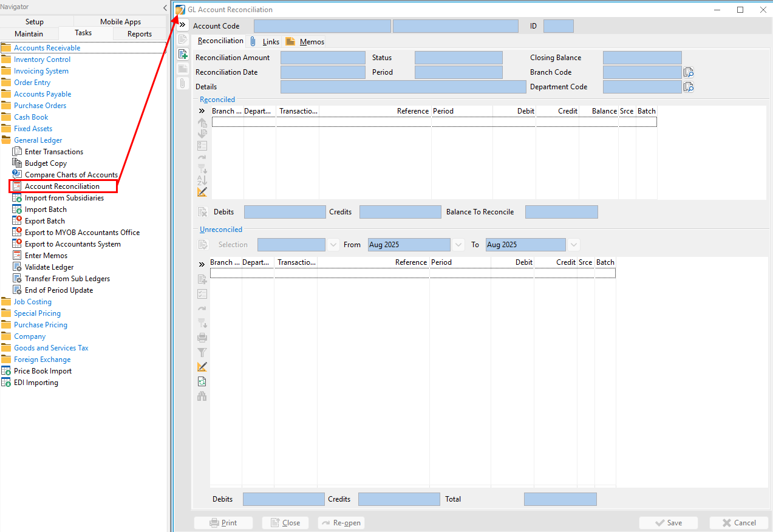
Task: Click the first Account Code input field
Action: coord(322,26)
